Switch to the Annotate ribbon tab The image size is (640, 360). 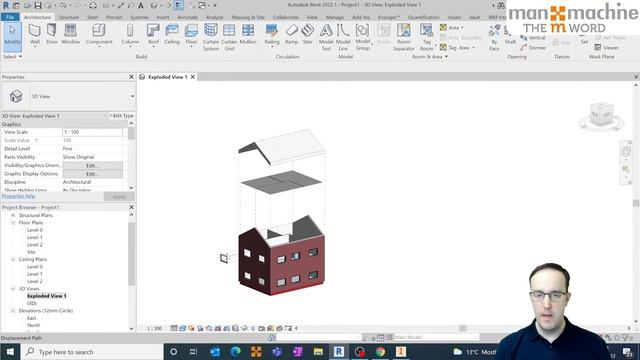(187, 17)
